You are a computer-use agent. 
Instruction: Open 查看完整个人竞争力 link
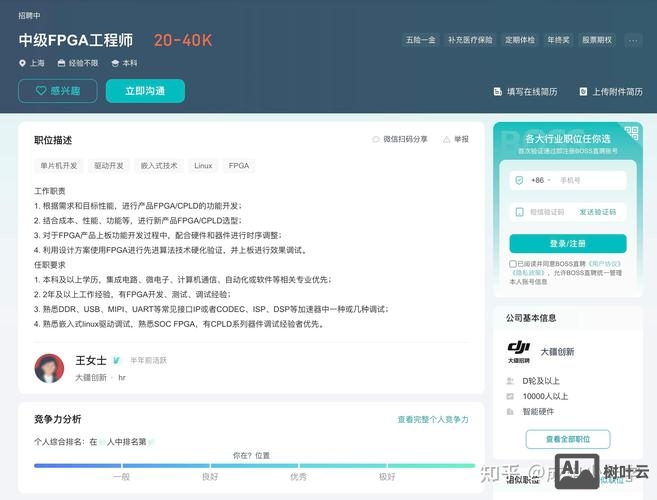coord(433,420)
